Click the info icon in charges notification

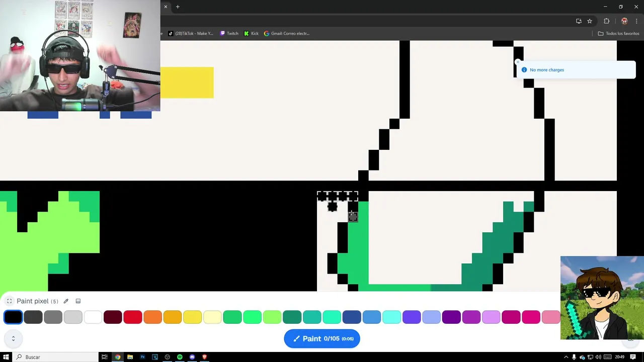tap(524, 70)
